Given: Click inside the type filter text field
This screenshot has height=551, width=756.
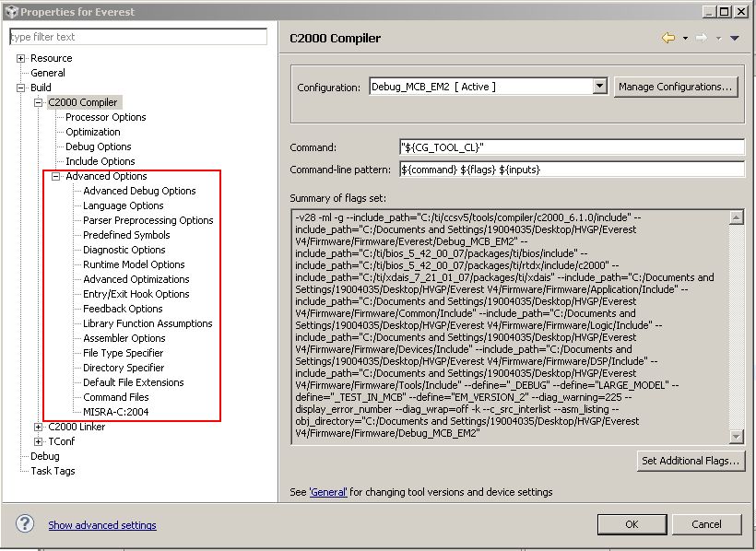Looking at the screenshot, I should [x=138, y=36].
